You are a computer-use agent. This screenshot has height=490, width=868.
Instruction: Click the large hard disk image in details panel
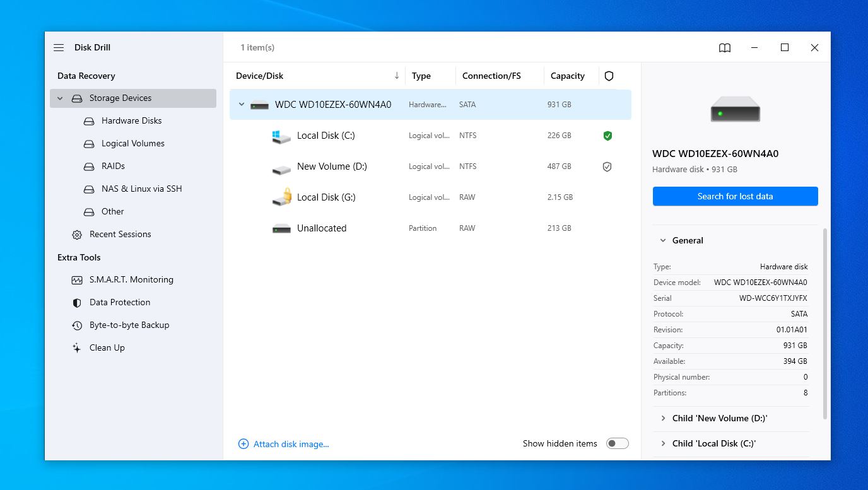[735, 108]
